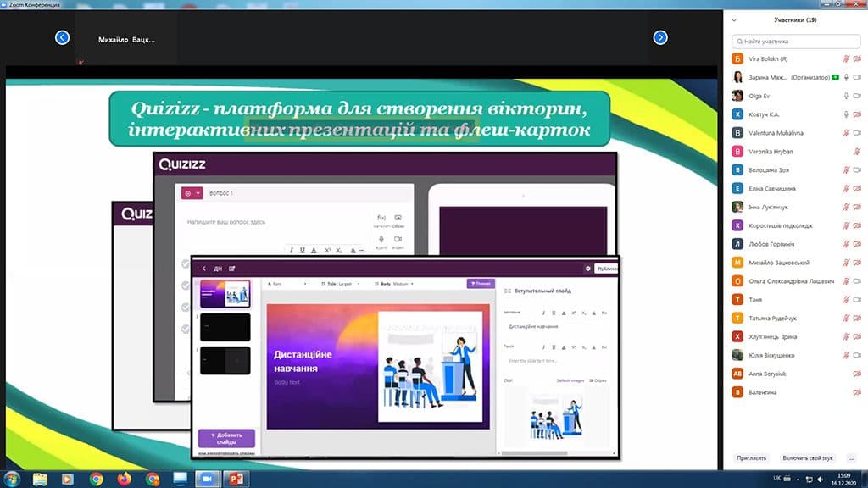
Task: Open the more options ellipsis button
Action: [851, 458]
